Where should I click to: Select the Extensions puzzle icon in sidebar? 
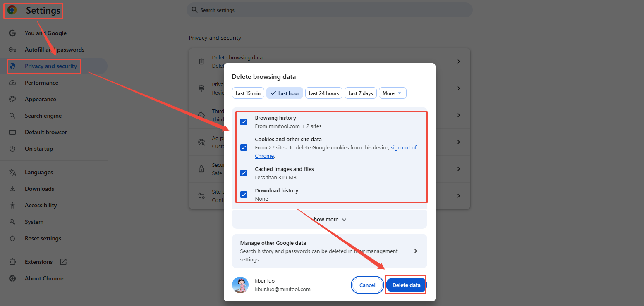(12, 261)
